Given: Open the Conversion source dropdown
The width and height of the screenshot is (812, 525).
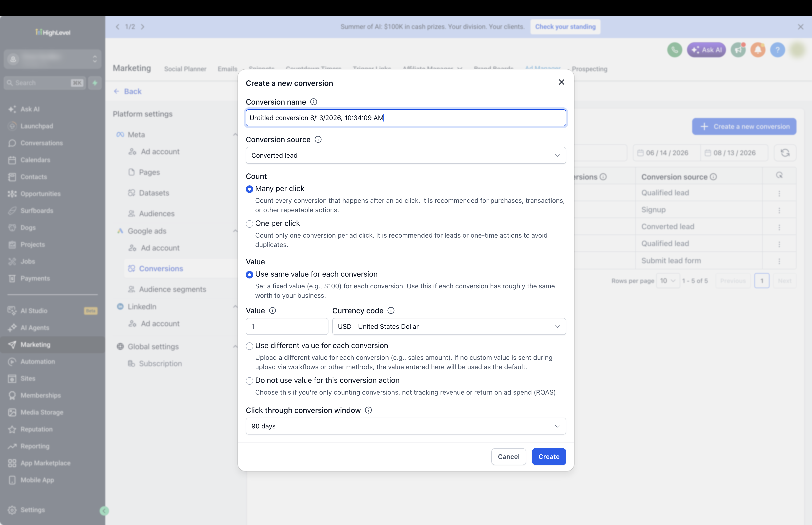Looking at the screenshot, I should coord(406,155).
